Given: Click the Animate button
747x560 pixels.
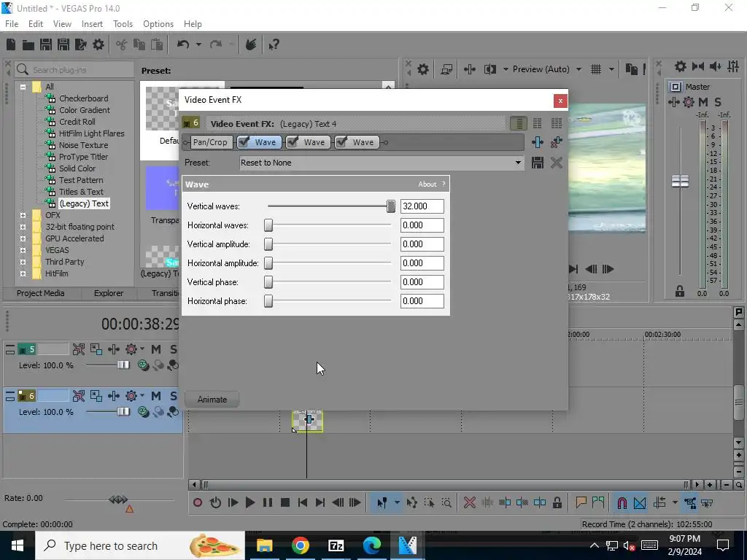Looking at the screenshot, I should [212, 400].
